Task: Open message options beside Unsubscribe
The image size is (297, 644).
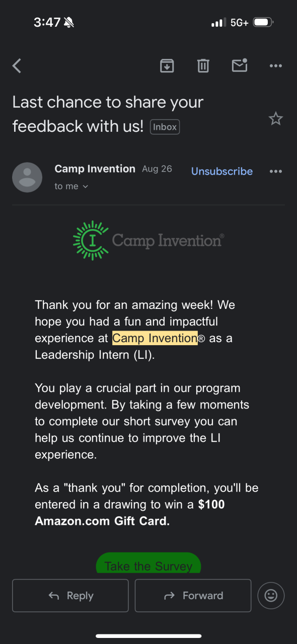Action: point(276,172)
